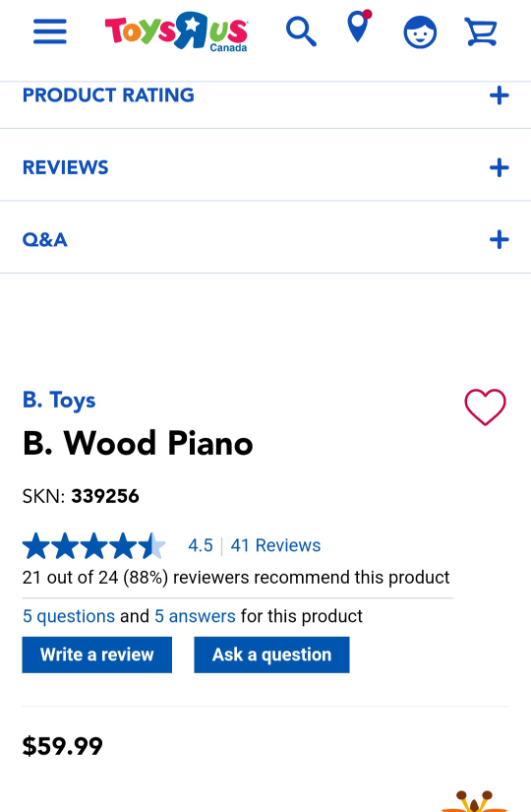Viewport: 531px width, 812px height.
Task: Open the B. Toys brand link
Action: [59, 401]
